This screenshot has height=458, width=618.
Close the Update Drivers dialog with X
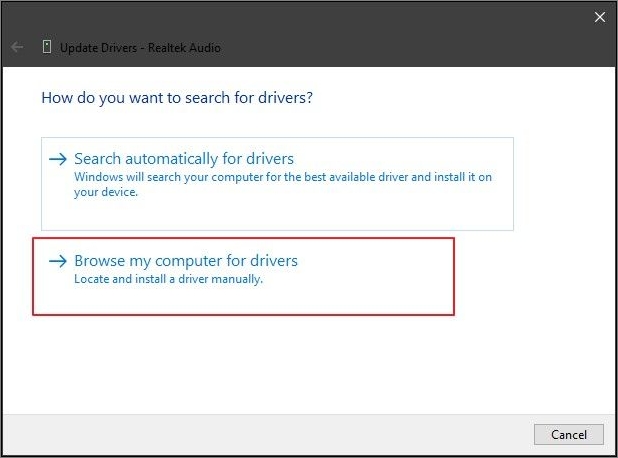[600, 17]
